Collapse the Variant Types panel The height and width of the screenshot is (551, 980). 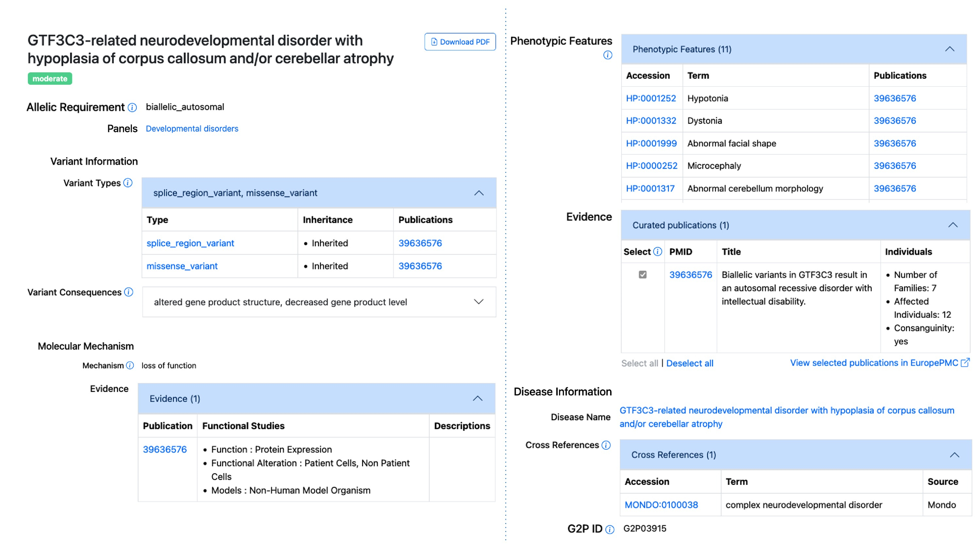pos(479,193)
